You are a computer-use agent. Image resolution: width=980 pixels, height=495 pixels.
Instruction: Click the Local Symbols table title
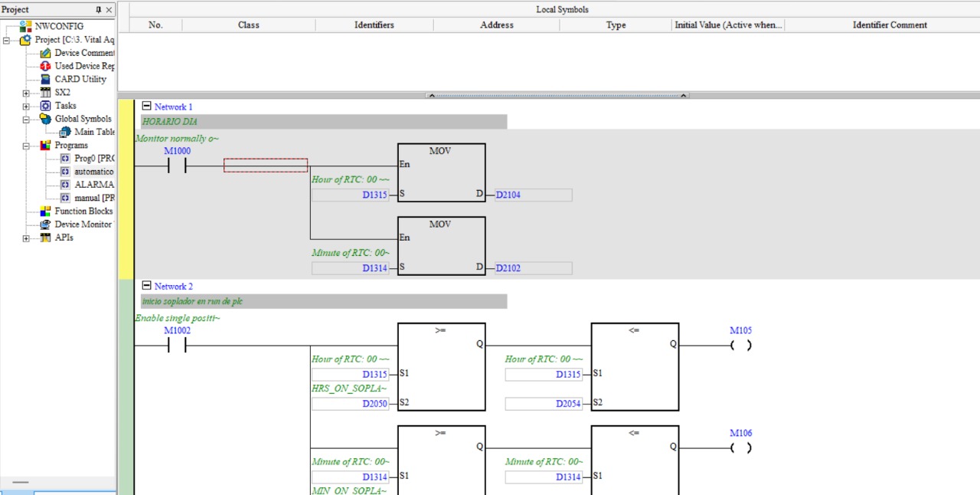pyautogui.click(x=562, y=10)
